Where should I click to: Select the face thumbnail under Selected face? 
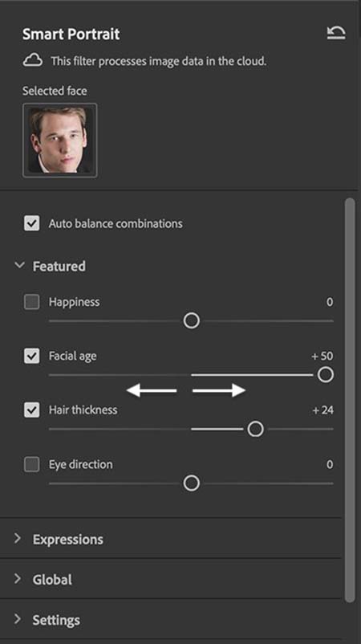click(60, 140)
